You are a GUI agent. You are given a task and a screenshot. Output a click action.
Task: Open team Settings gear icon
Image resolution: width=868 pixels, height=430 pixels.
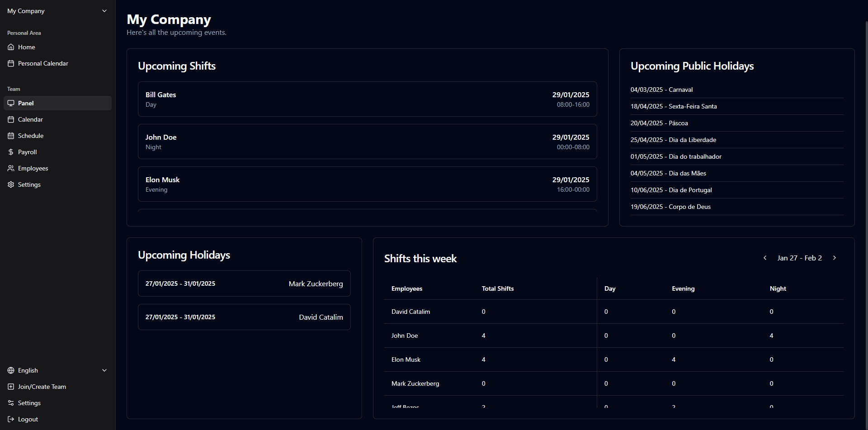coord(11,184)
